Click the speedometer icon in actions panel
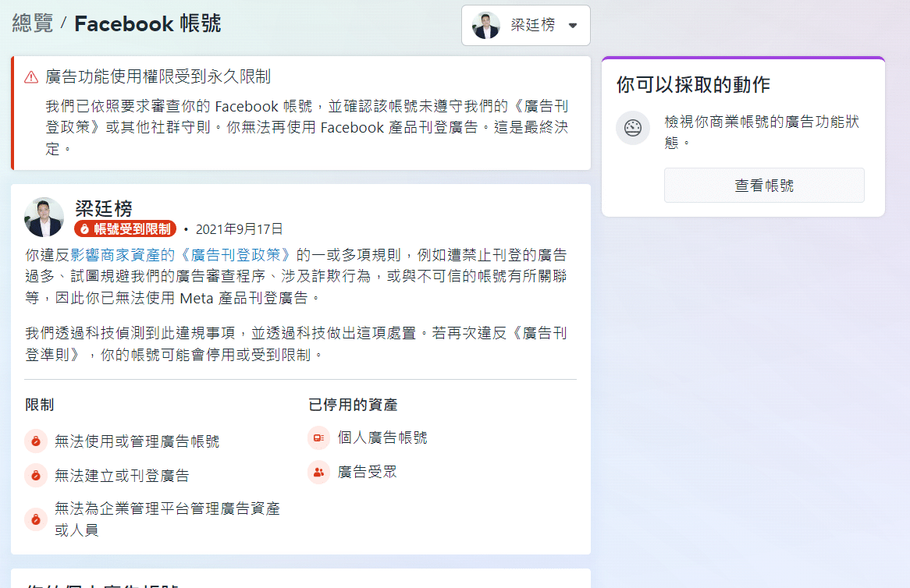The height and width of the screenshot is (588, 910). 633,128
